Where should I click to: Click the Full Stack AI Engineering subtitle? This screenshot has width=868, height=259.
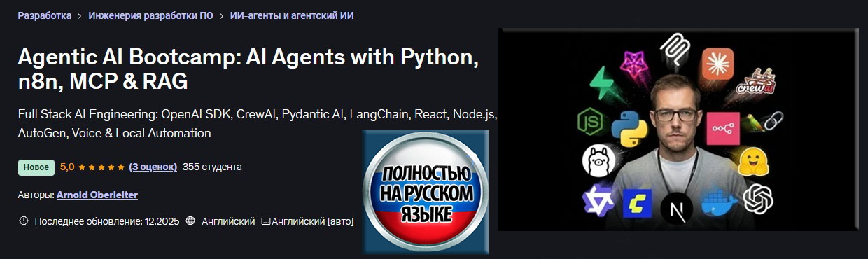click(258, 123)
